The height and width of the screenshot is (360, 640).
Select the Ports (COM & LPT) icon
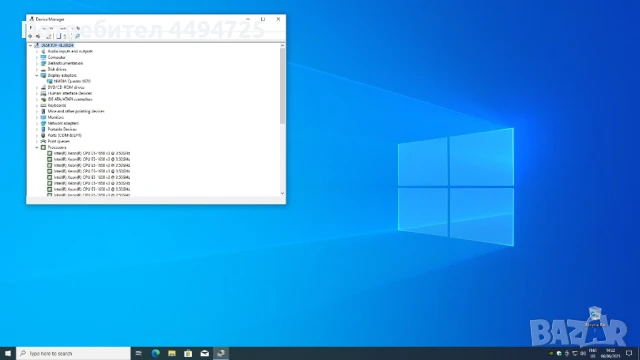[x=43, y=135]
